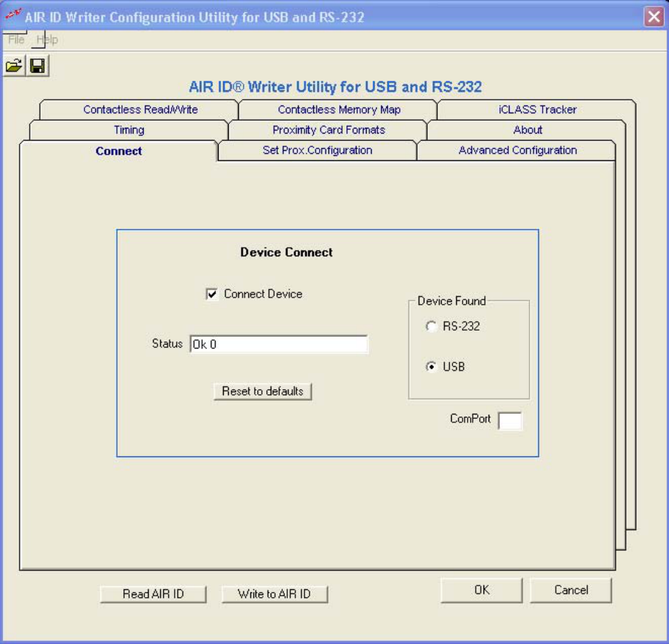The image size is (669, 644).
Task: Select the Timing tab
Action: tap(129, 130)
